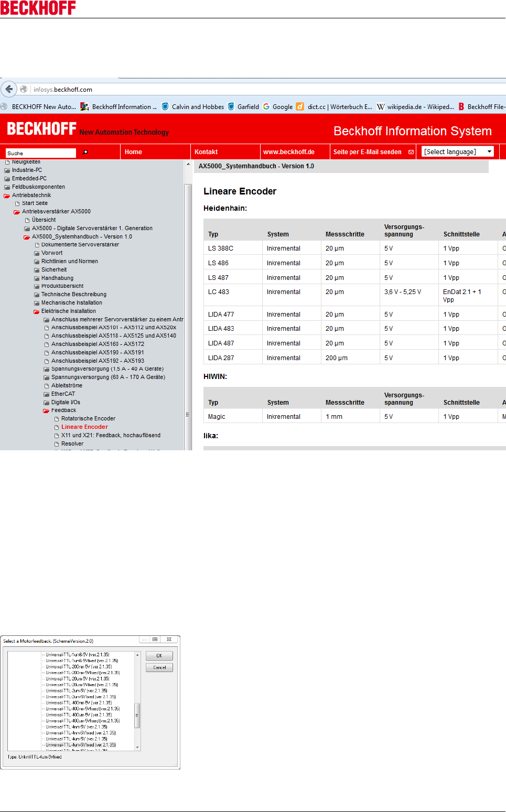Click the browser address bar
This screenshot has width=506, height=812.
(267, 90)
